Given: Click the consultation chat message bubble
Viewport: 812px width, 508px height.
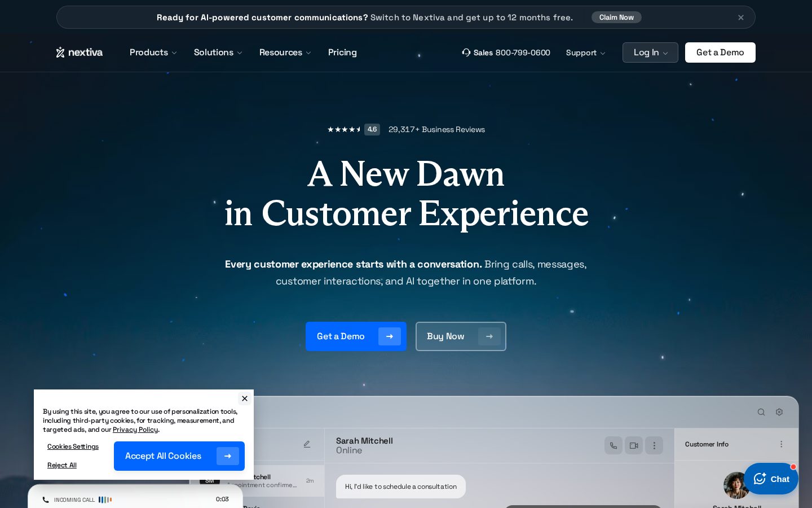Looking at the screenshot, I should click(x=401, y=487).
